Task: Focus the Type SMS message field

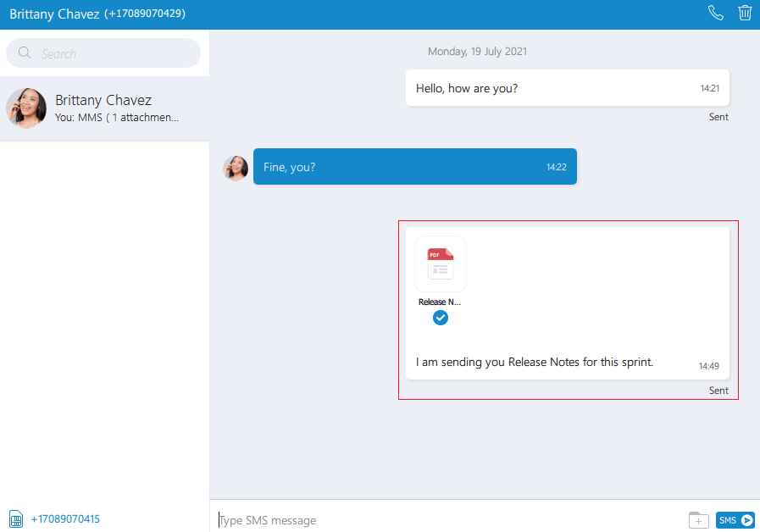Action: [x=448, y=520]
